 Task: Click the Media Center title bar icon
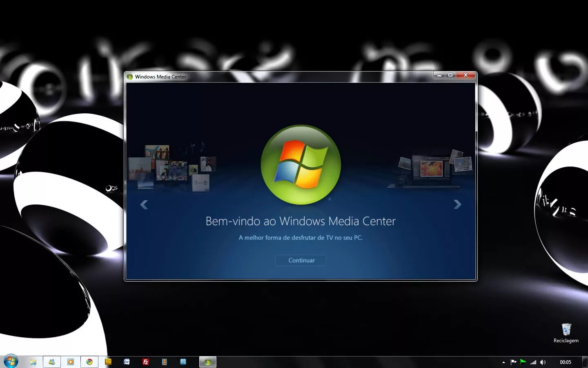coord(130,76)
